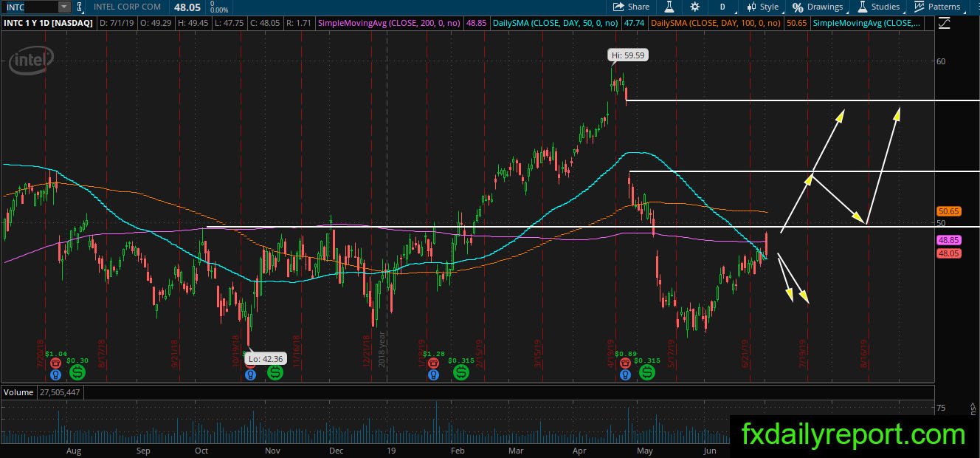Click the Style candlestick icon
980x458 pixels.
point(751,7)
